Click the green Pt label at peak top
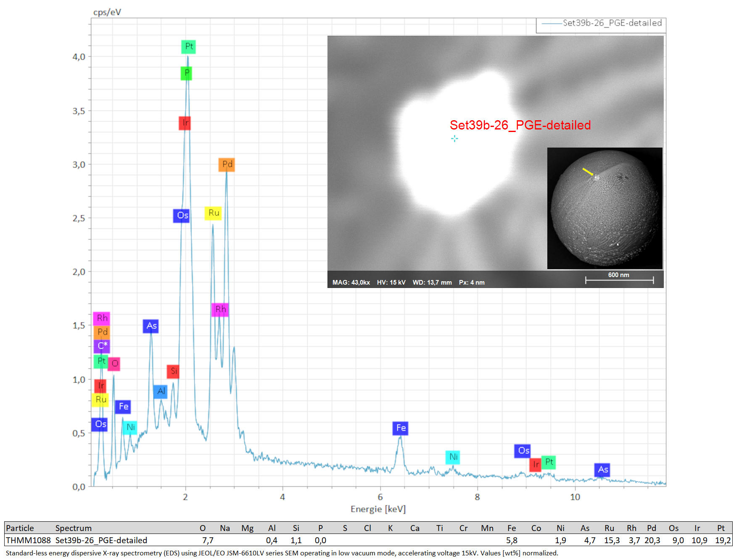739x560 pixels. (189, 46)
